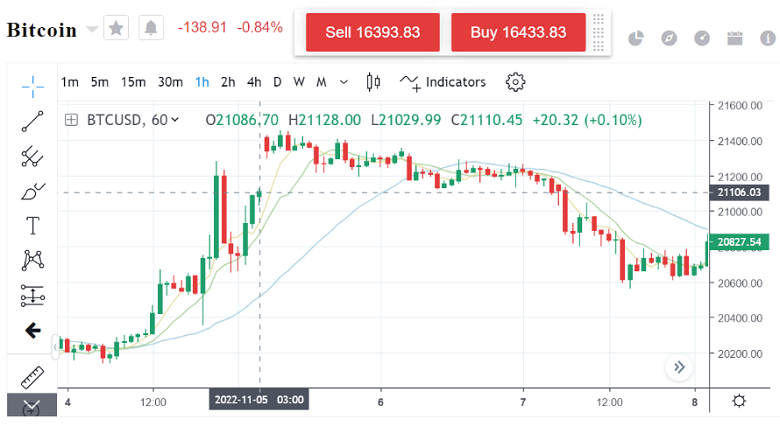Switch to the 4h timeframe
Image resolution: width=780 pixels, height=426 pixels.
(x=254, y=82)
